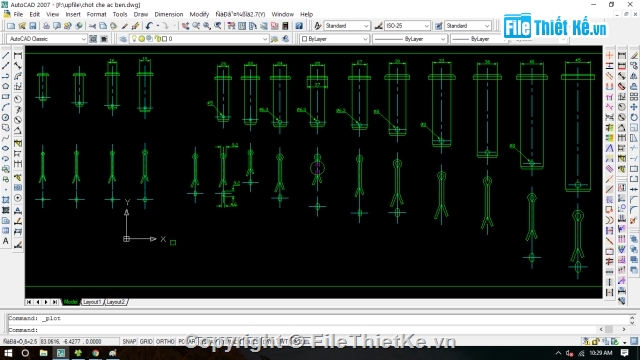The height and width of the screenshot is (360, 640).
Task: Select the Angular dimension tool
Action: pos(18,131)
